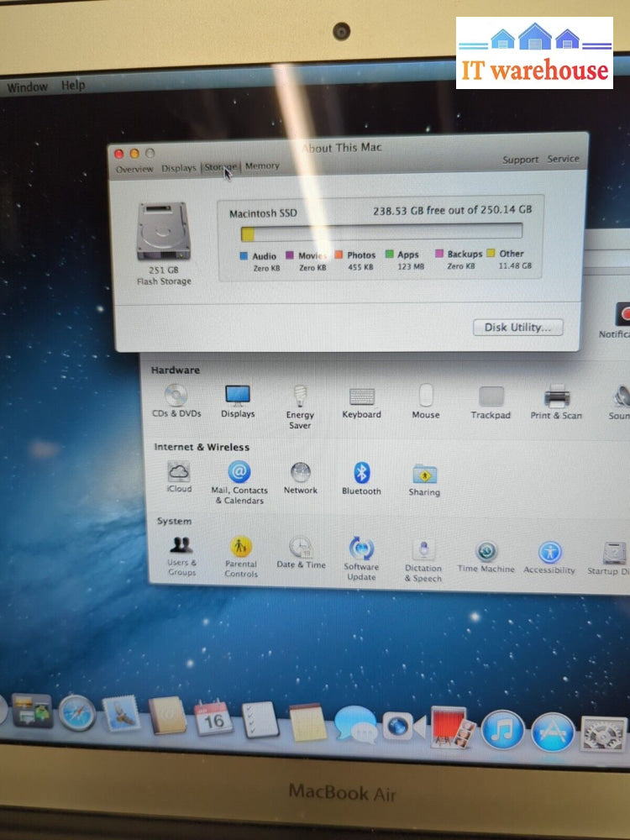630x840 pixels.
Task: Launch Safari from the Dock
Action: (x=76, y=712)
